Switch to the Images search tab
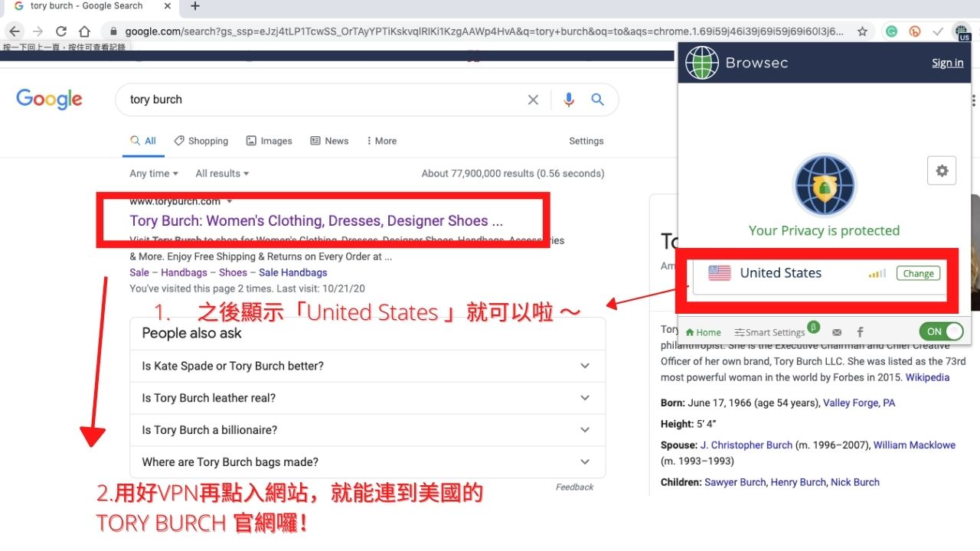Image resolution: width=980 pixels, height=551 pixels. click(269, 141)
